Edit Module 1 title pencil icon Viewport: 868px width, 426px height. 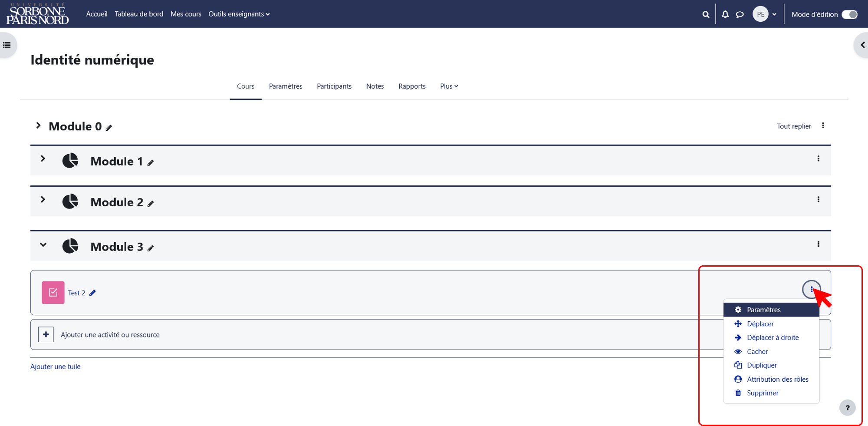tap(151, 163)
